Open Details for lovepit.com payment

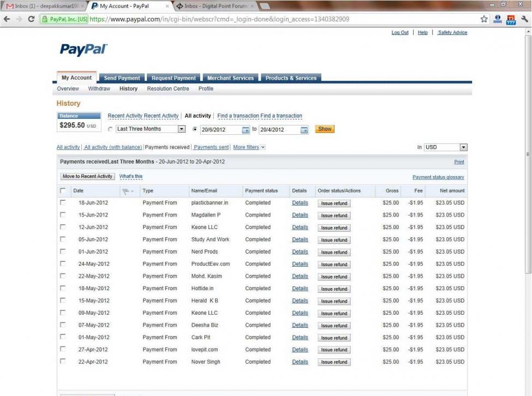click(x=300, y=350)
